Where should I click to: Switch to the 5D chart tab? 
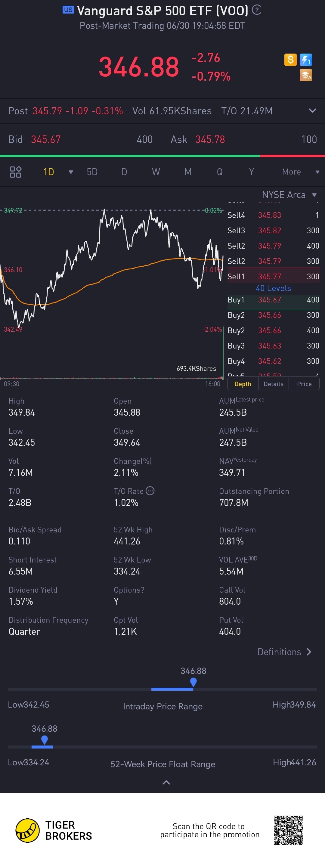pyautogui.click(x=92, y=172)
